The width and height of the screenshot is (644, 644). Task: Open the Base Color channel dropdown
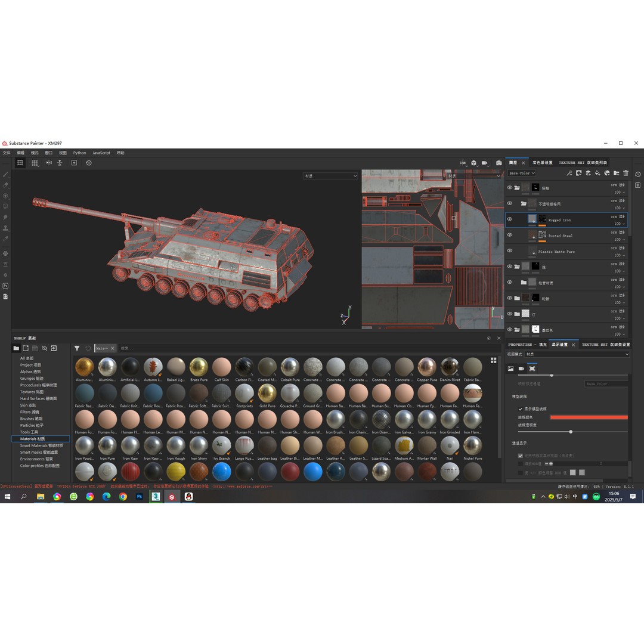tap(522, 174)
